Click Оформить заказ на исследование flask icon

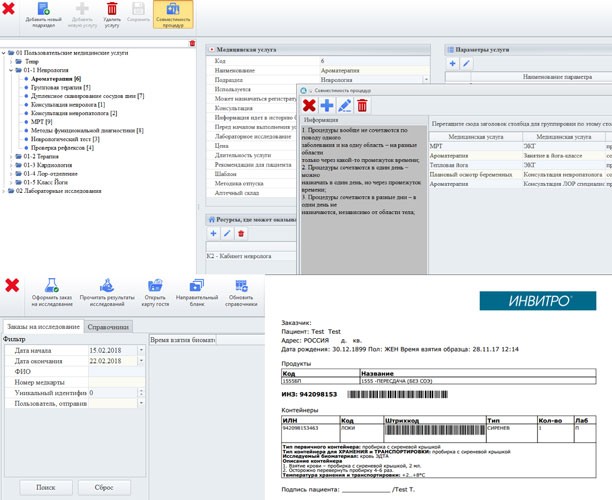click(x=50, y=290)
